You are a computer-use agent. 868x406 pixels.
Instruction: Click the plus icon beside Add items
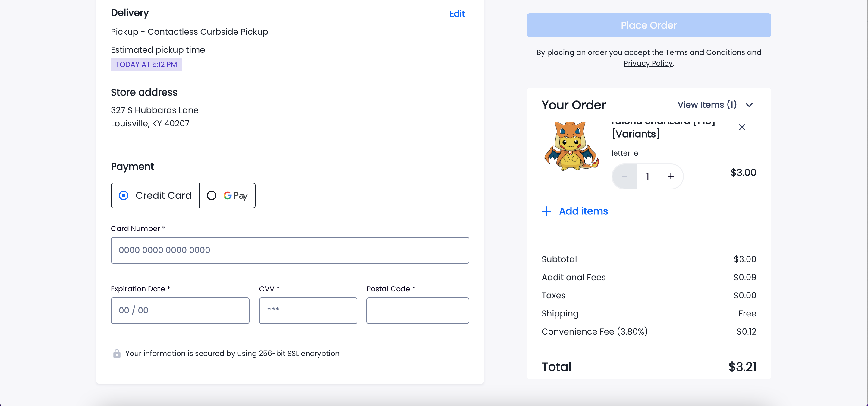[x=546, y=211]
